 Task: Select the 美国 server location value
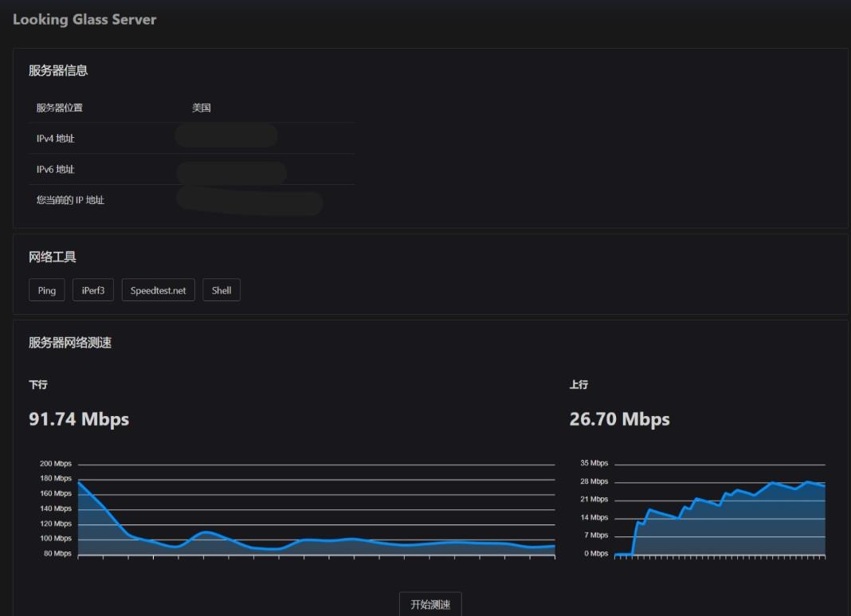tap(202, 108)
